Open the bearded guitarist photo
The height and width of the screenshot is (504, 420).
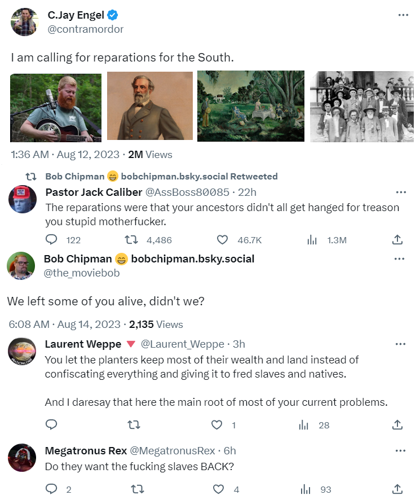tap(56, 108)
